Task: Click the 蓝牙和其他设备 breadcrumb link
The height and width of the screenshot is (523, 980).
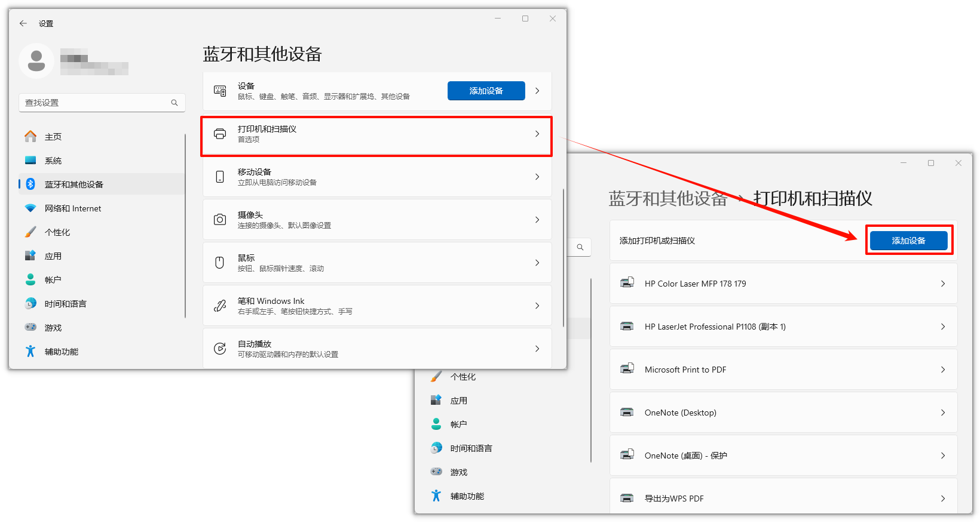Action: [667, 199]
